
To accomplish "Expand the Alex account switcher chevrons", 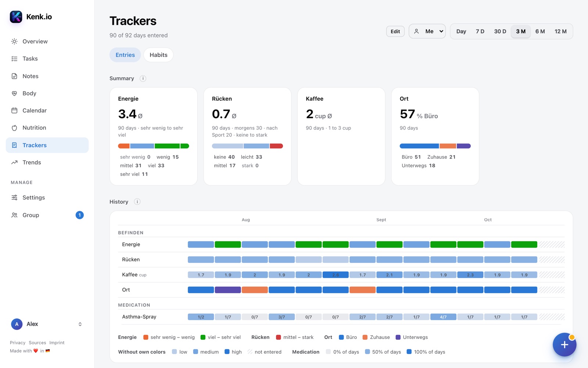I will [x=80, y=324].
